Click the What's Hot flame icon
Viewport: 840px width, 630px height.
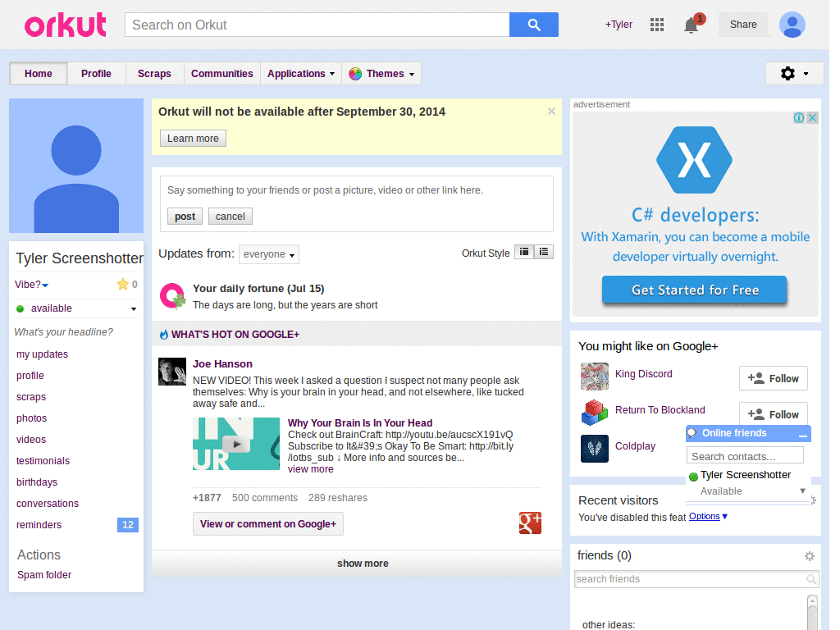[164, 335]
